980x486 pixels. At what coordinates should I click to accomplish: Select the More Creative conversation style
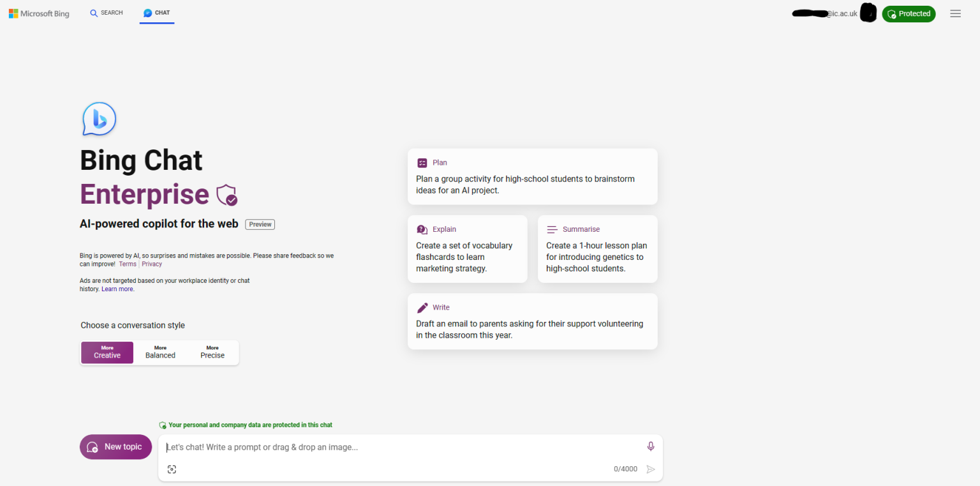[x=107, y=353]
